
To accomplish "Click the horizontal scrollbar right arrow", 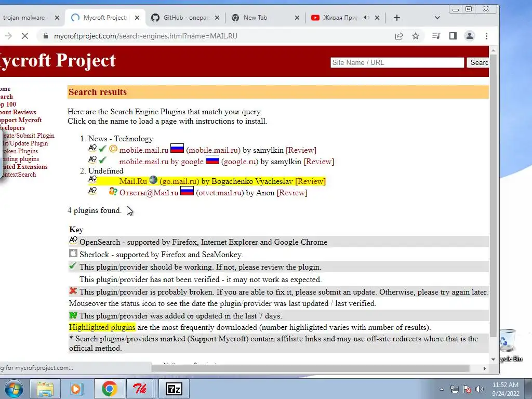I will (x=484, y=368).
